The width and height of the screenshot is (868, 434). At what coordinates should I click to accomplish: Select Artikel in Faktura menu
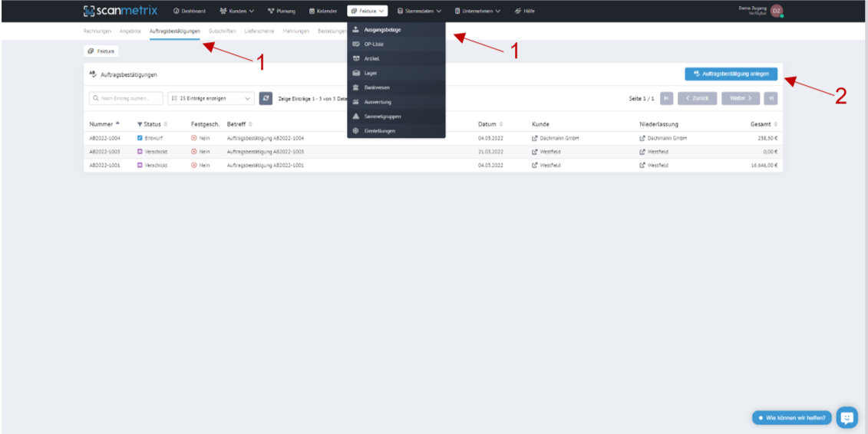point(396,58)
